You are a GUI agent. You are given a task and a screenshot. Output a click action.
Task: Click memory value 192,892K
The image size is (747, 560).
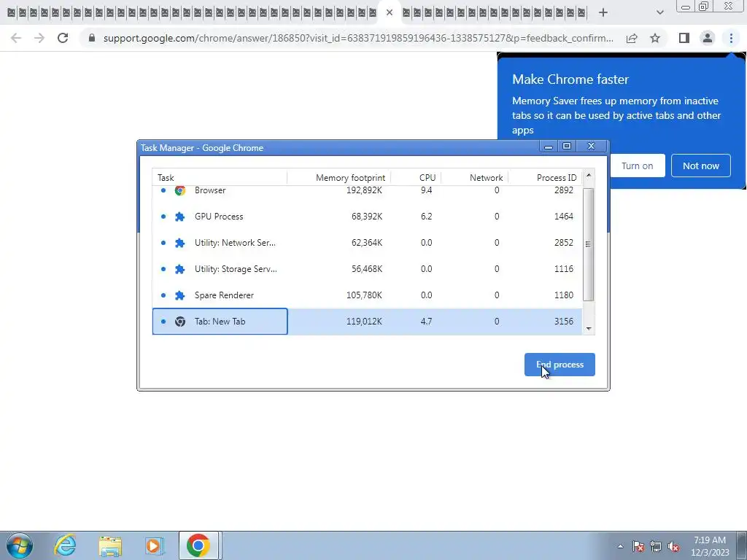click(x=364, y=190)
